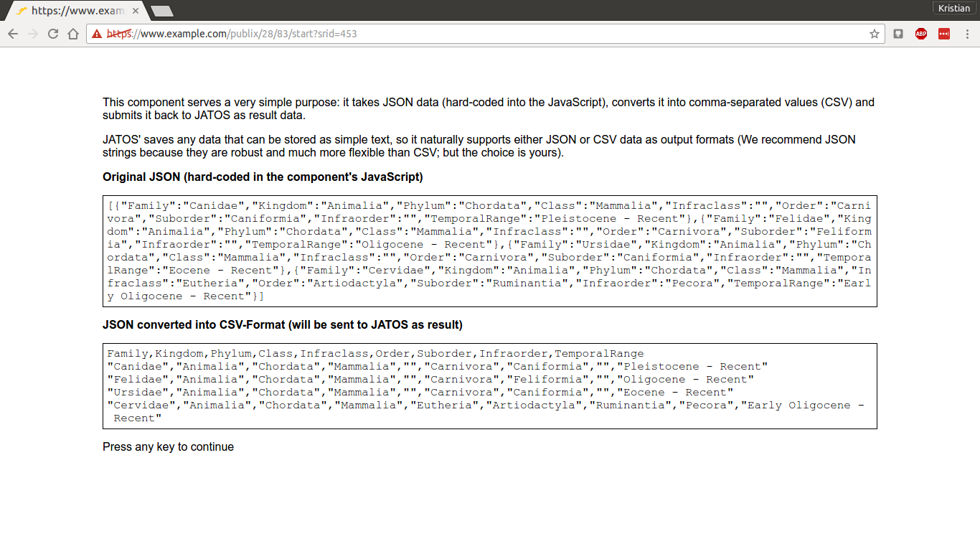
Task: Open the browser home page
Action: click(72, 34)
